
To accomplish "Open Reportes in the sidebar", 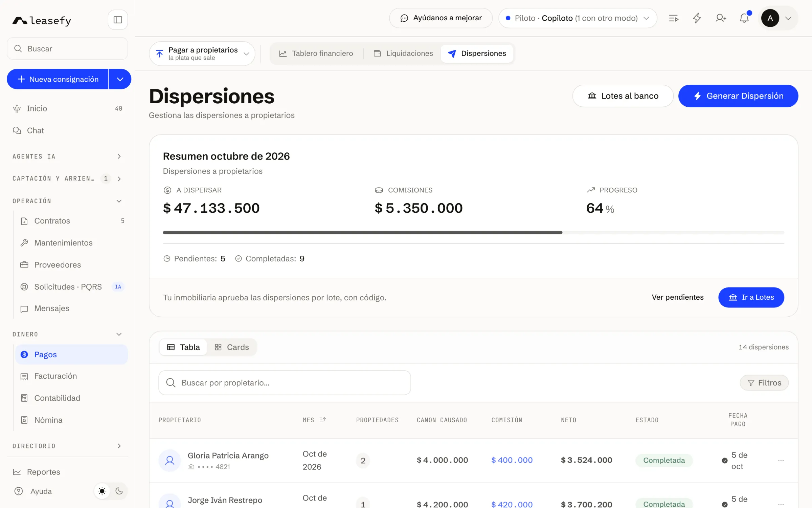I will [x=67, y=472].
